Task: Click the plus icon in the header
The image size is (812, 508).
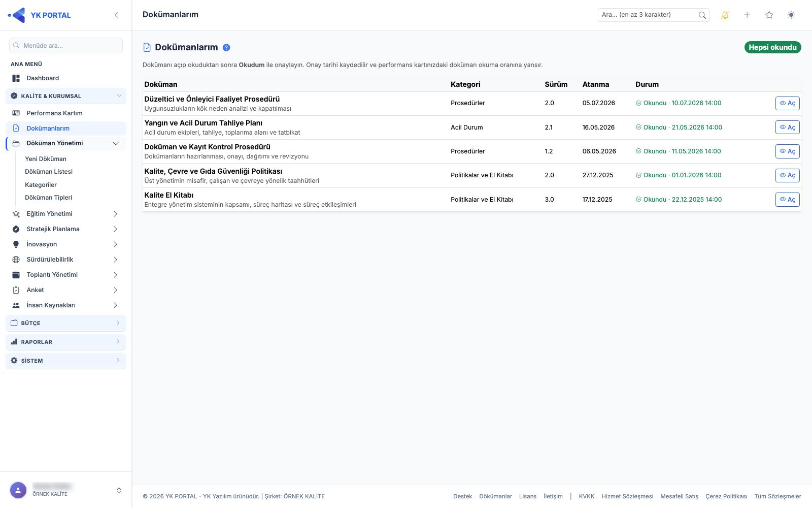Action: 747,15
